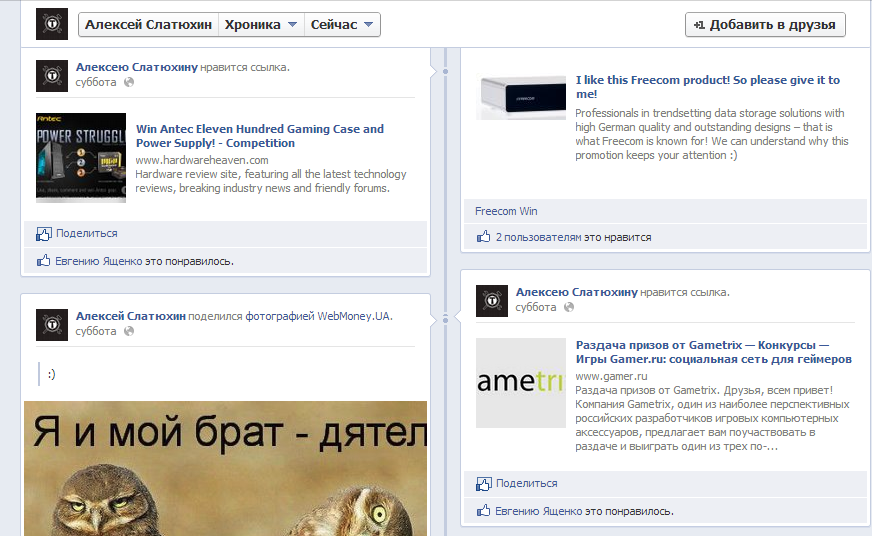Click timeline marker between WebMoney and Gametrix posts
The image size is (872, 536).
click(x=445, y=319)
